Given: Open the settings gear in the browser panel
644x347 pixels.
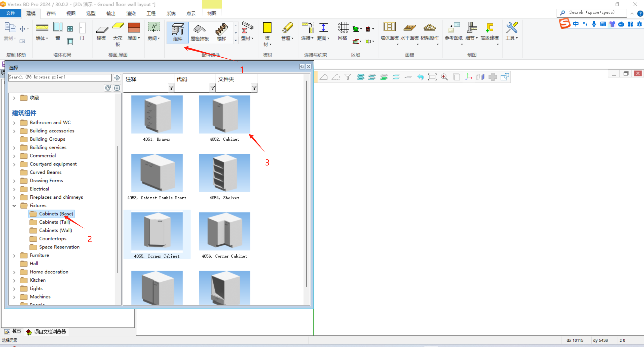Looking at the screenshot, I should pos(117,88).
